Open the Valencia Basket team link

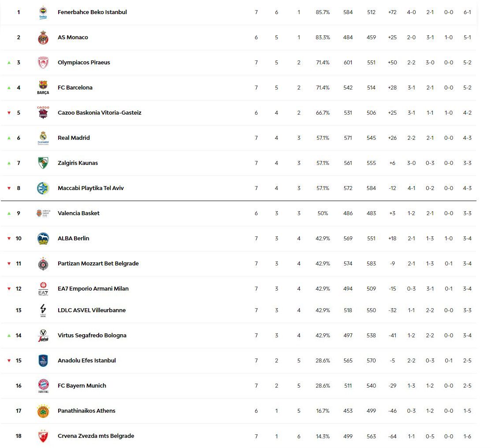click(78, 213)
